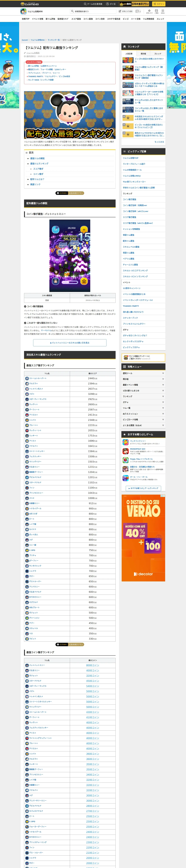Expand 最新イベント情報 menu section

(143, 385)
